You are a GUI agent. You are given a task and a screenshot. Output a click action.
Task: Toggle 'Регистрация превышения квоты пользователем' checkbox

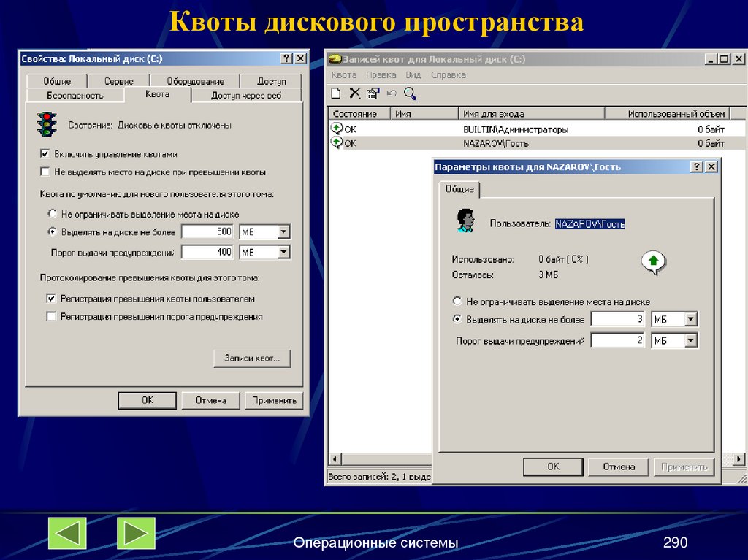[51, 299]
